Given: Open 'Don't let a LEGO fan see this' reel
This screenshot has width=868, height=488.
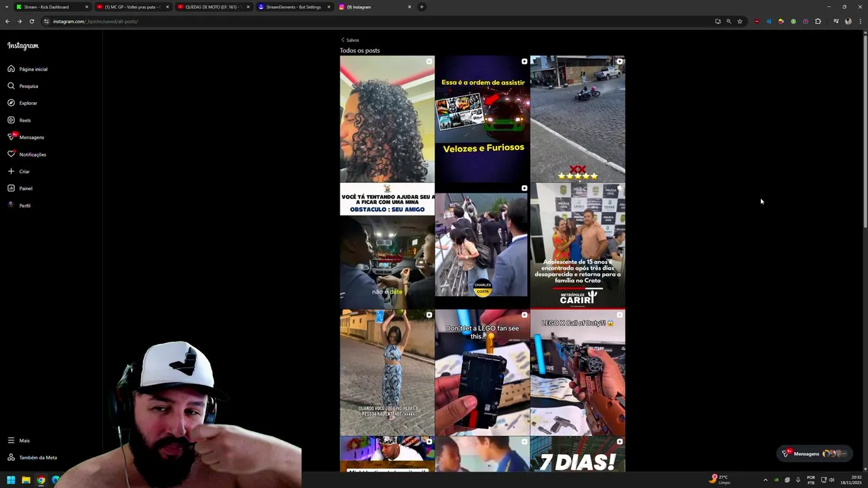Looking at the screenshot, I should click(x=482, y=373).
